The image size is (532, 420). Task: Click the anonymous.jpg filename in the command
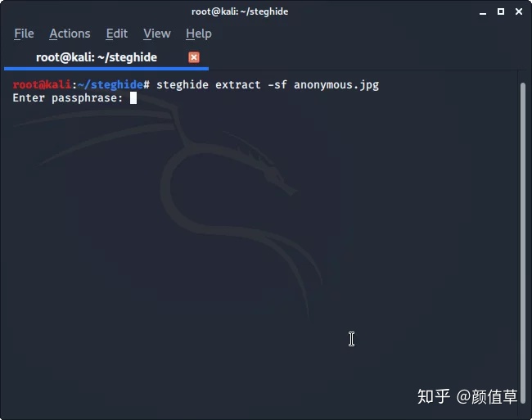(x=336, y=85)
